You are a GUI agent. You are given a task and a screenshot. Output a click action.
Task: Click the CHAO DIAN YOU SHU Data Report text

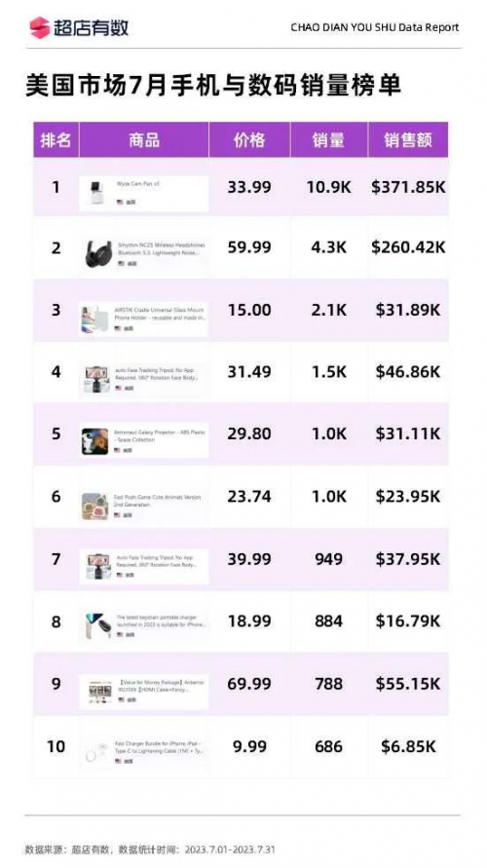pyautogui.click(x=375, y=27)
